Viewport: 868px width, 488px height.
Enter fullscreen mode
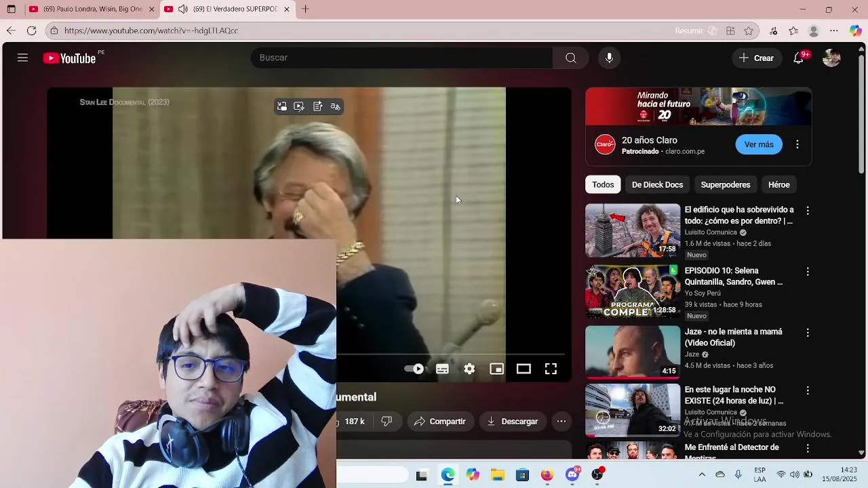coord(551,369)
